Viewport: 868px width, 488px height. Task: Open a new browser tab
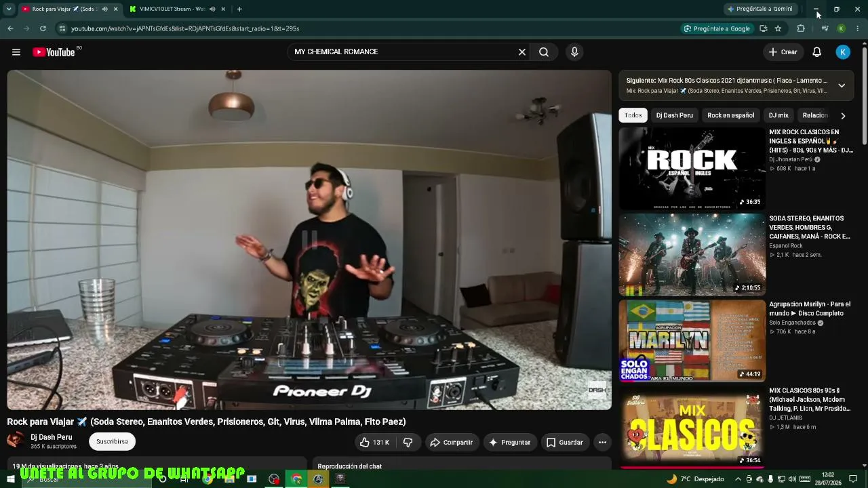pos(239,9)
